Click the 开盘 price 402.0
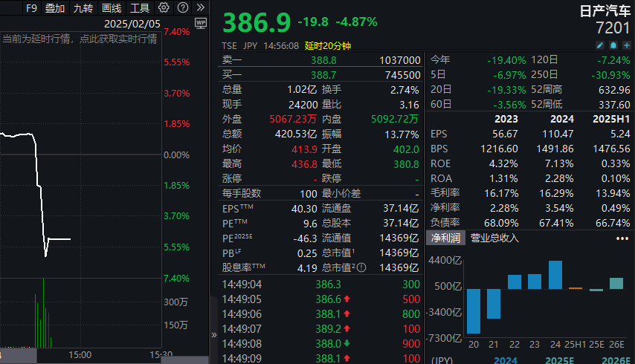 pyautogui.click(x=406, y=149)
